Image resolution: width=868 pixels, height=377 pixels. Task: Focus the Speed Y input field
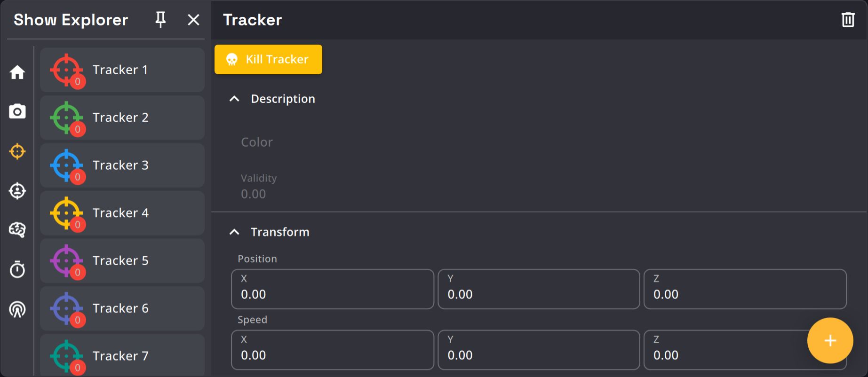tap(538, 350)
